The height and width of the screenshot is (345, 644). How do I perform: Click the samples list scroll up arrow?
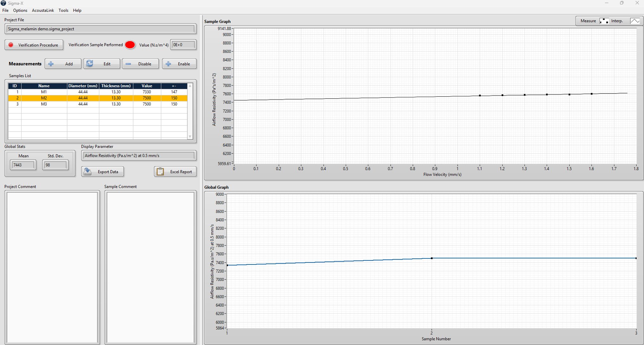[190, 86]
